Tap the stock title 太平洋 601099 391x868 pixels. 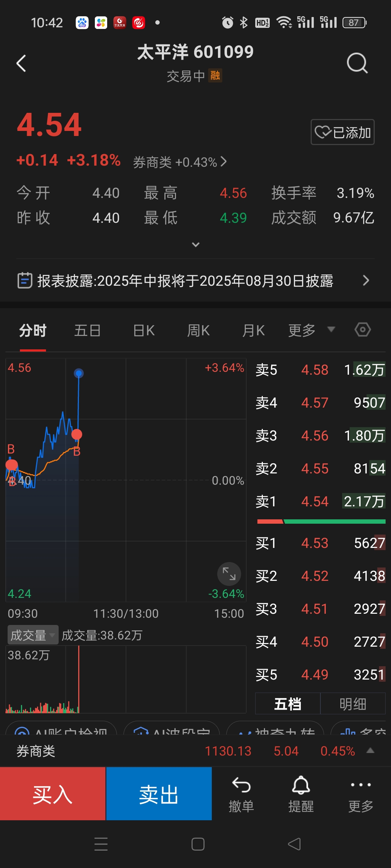click(195, 52)
